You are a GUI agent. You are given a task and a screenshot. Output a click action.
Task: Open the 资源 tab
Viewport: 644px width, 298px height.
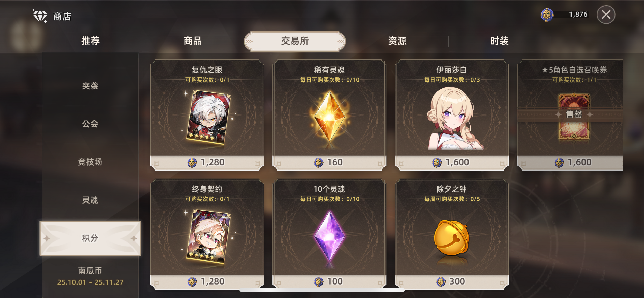(x=397, y=41)
